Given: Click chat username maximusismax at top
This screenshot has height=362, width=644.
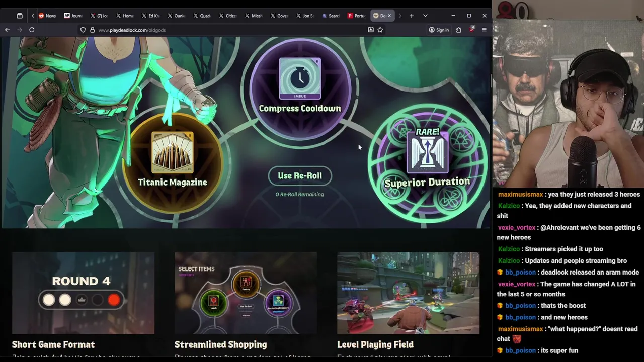Looking at the screenshot, I should 520,194.
